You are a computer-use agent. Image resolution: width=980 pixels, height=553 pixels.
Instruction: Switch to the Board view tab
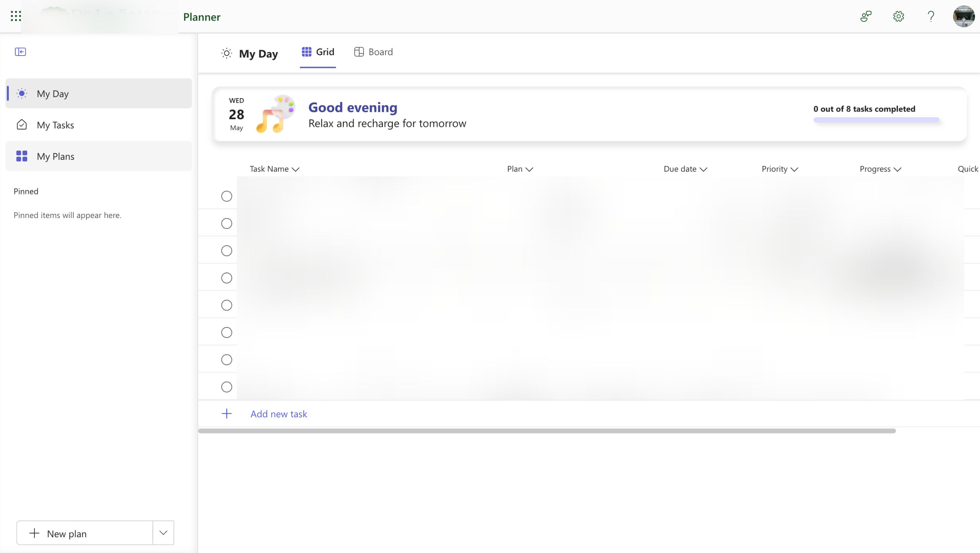point(373,52)
